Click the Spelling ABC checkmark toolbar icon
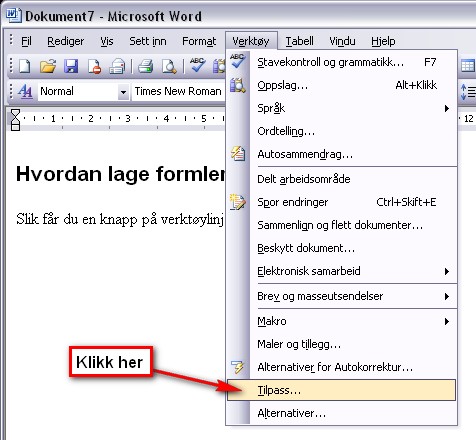Viewport: 476px width, 440px height. coord(197,65)
